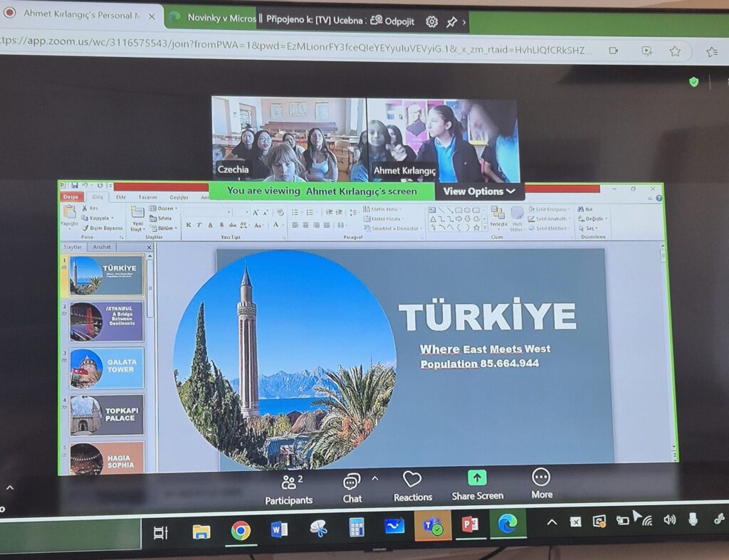Open the Participants panel in Zoom
729x560 pixels.
point(289,490)
